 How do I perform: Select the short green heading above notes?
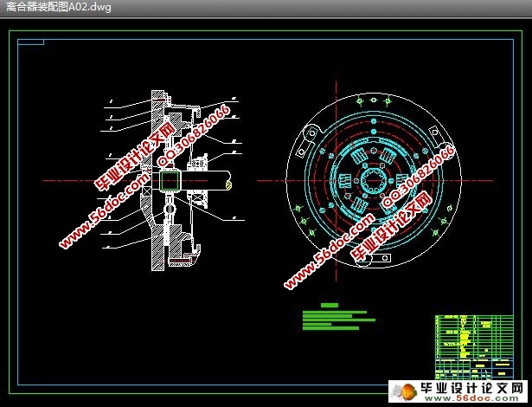[329, 305]
